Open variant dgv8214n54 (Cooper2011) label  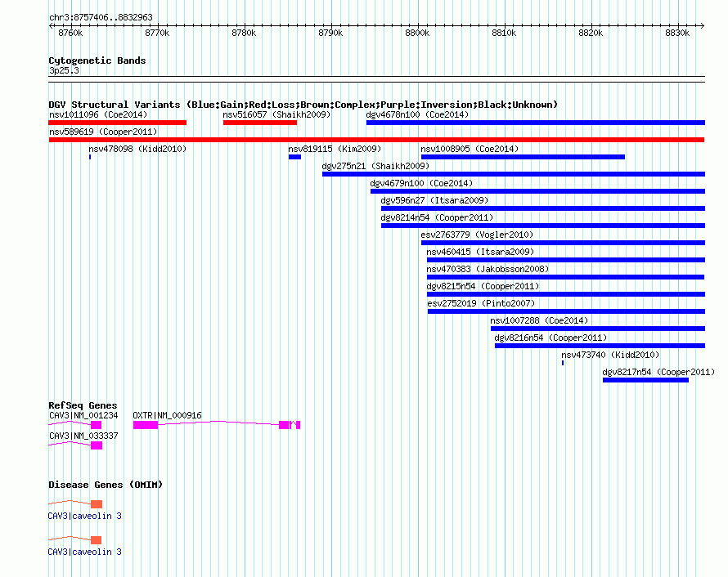pyautogui.click(x=437, y=217)
